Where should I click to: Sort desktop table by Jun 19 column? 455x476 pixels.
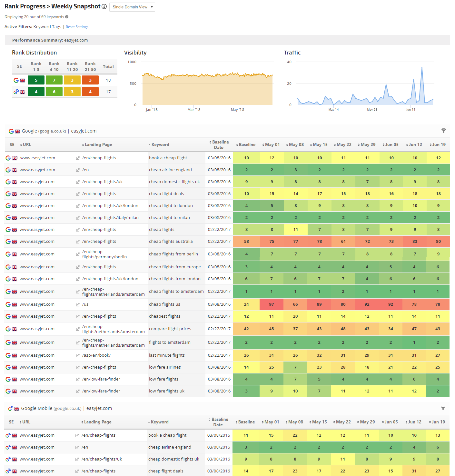438,145
